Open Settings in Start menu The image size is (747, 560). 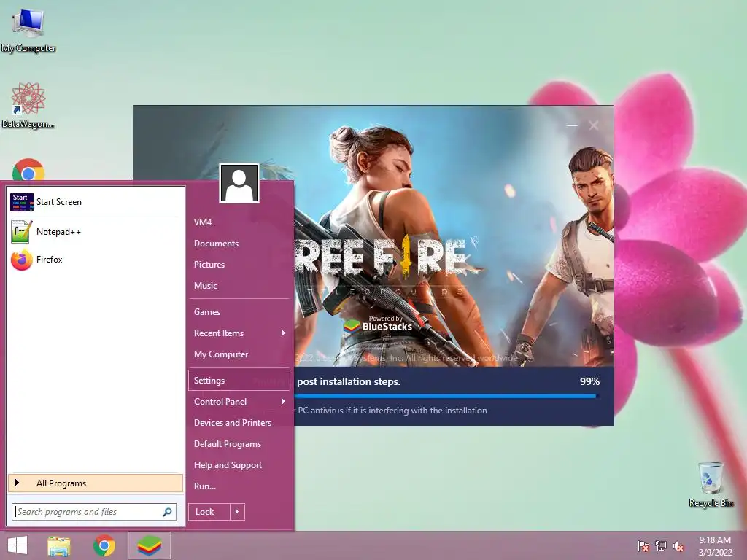coord(239,381)
